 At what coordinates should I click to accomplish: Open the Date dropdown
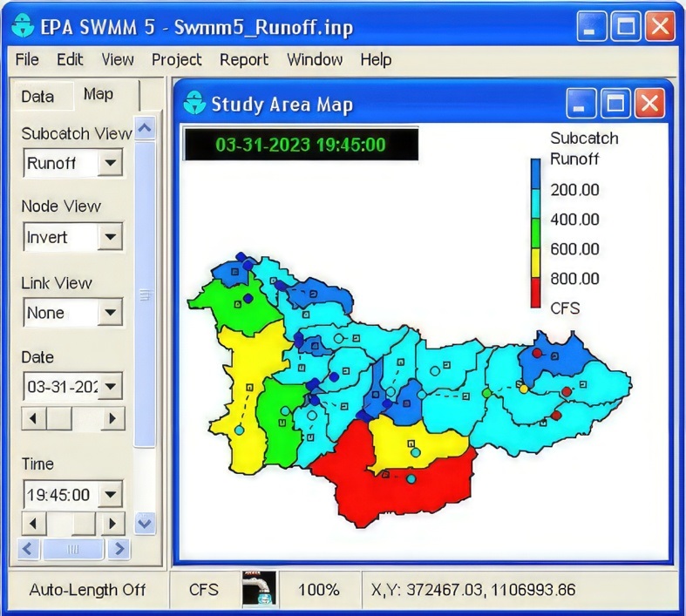[110, 386]
